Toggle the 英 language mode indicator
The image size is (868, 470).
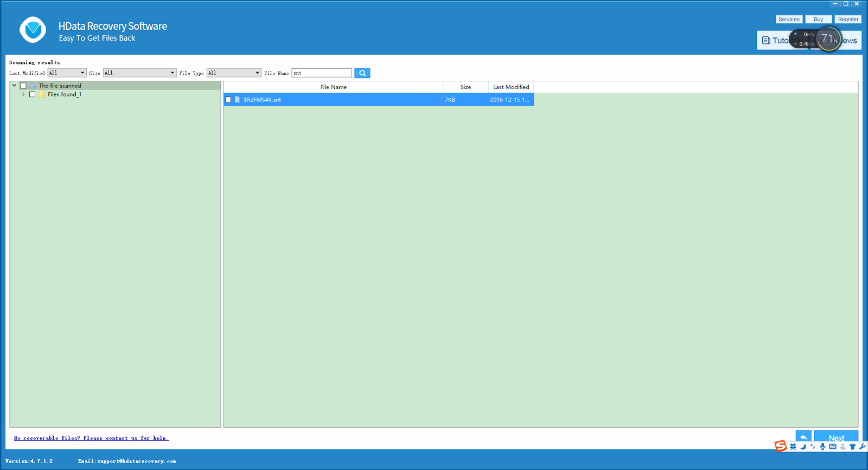(x=793, y=447)
